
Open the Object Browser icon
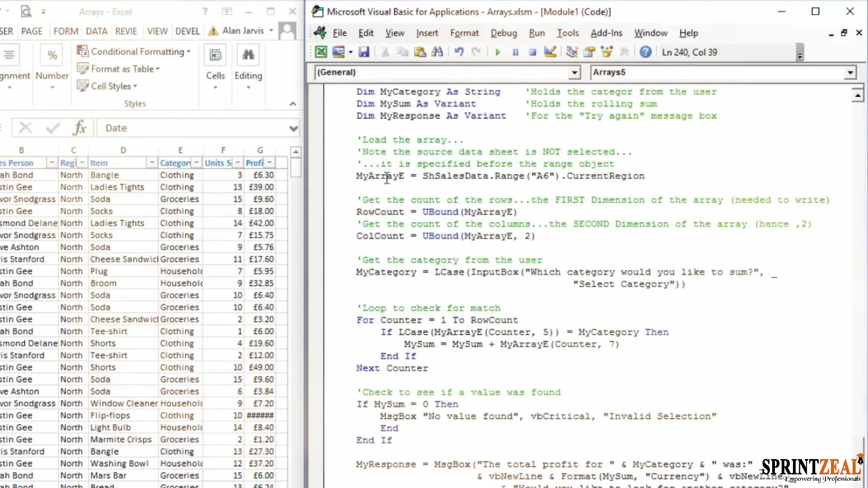click(607, 52)
